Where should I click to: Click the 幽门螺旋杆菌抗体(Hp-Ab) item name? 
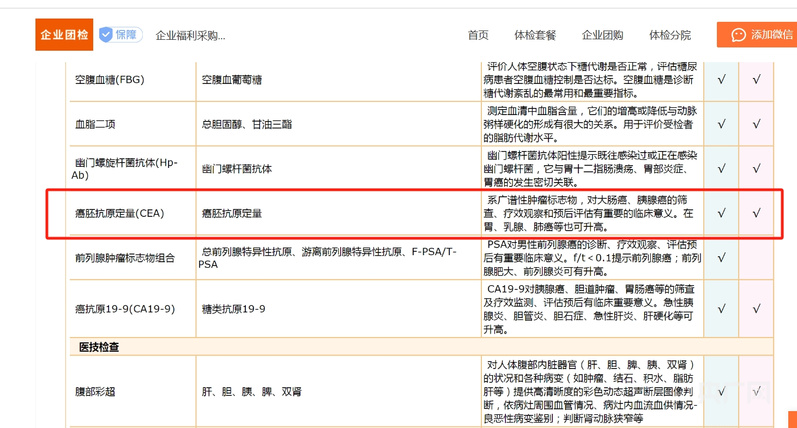[x=125, y=168]
